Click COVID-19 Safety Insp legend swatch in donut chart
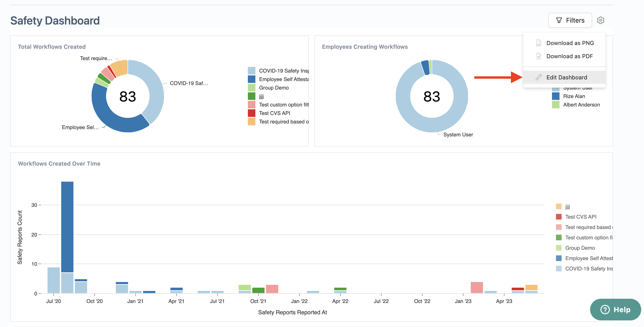This screenshot has width=644, height=327. [x=251, y=71]
